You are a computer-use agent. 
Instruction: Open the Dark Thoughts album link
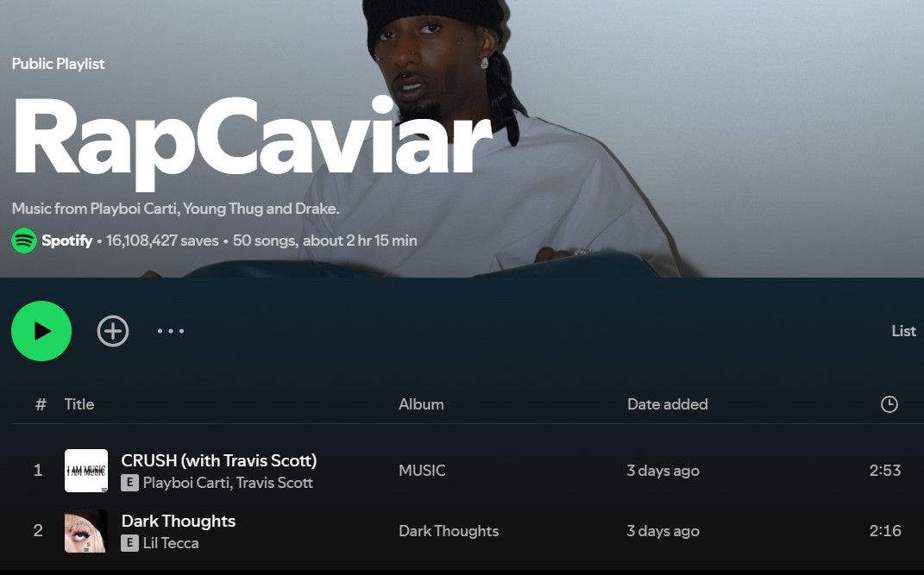coord(449,531)
